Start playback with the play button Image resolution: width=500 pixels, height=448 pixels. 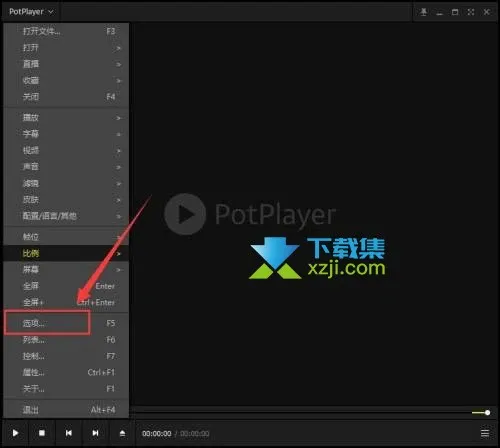(15, 433)
